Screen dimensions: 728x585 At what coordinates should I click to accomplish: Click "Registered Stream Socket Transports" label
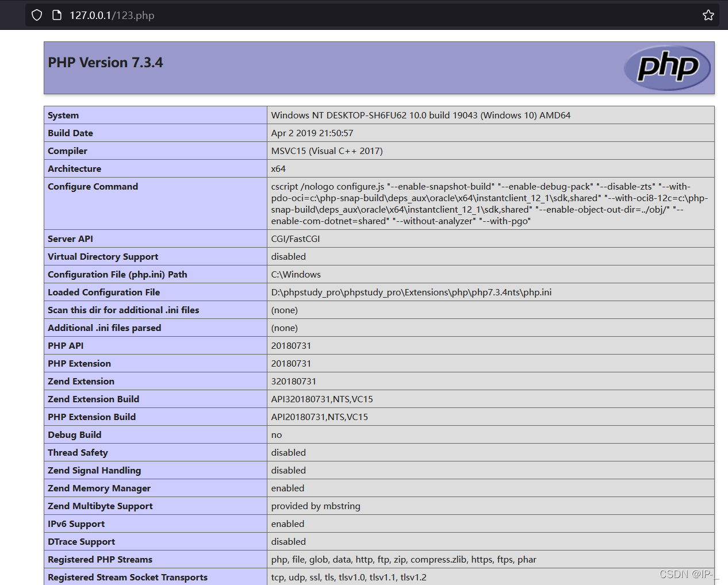128,578
